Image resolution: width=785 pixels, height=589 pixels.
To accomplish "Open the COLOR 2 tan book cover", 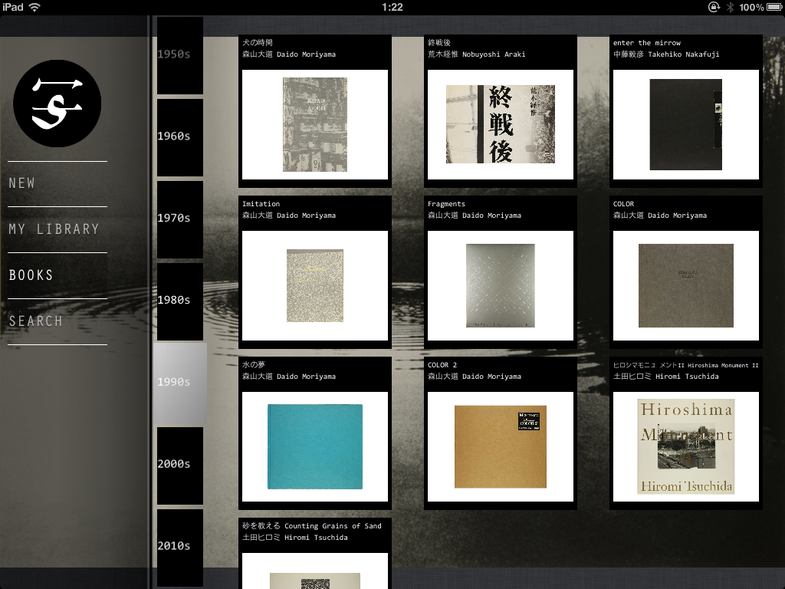I will [501, 447].
